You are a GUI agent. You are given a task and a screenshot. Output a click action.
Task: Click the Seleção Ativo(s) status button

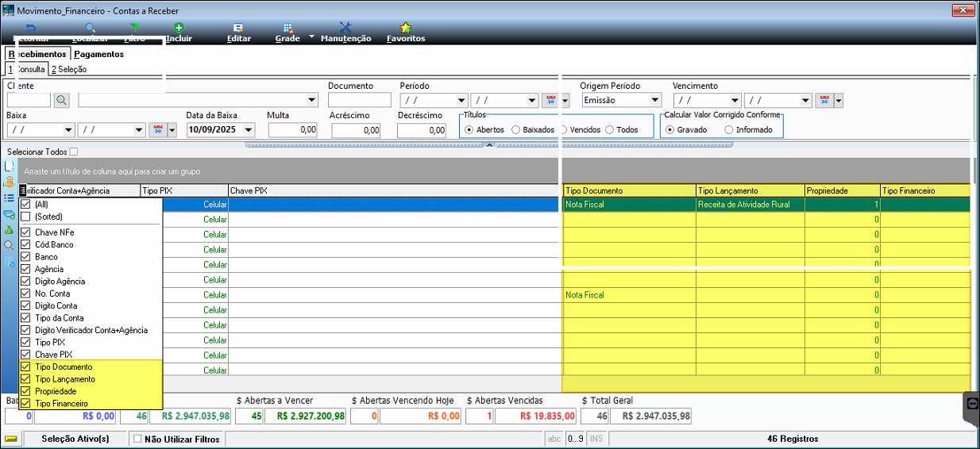pos(75,439)
